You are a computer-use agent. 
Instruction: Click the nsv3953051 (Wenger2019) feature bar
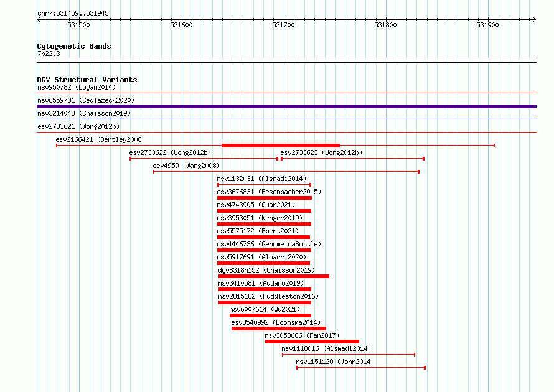point(264,224)
